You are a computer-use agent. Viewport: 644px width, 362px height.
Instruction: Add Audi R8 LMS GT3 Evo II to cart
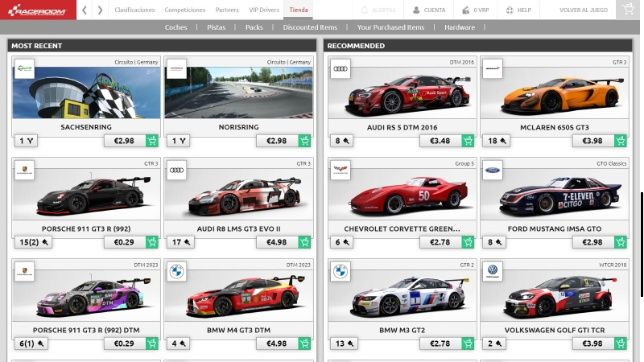(304, 242)
